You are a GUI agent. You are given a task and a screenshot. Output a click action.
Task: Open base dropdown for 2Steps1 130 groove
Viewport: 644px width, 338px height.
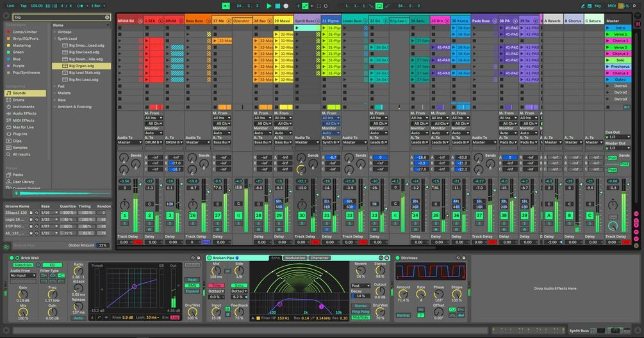click(x=50, y=213)
